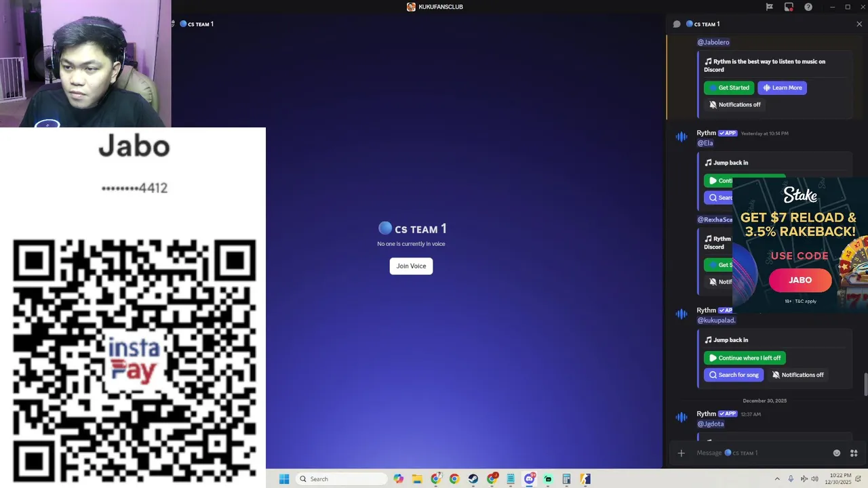Open Rythm bot avatar beside @Ela message

pos(682,137)
